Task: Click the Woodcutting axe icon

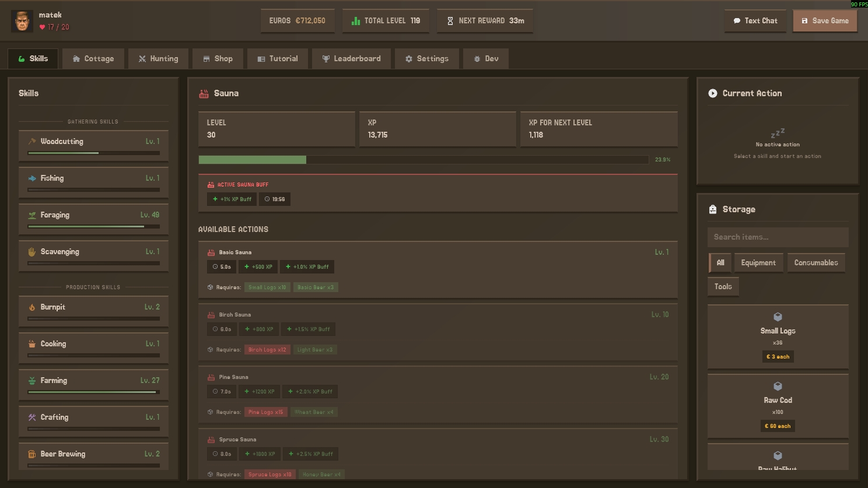Action: point(32,142)
